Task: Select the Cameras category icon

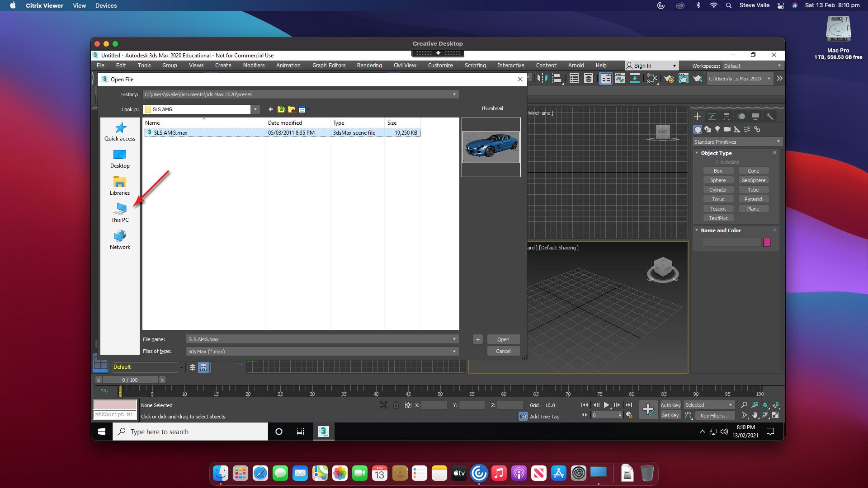Action: [727, 130]
